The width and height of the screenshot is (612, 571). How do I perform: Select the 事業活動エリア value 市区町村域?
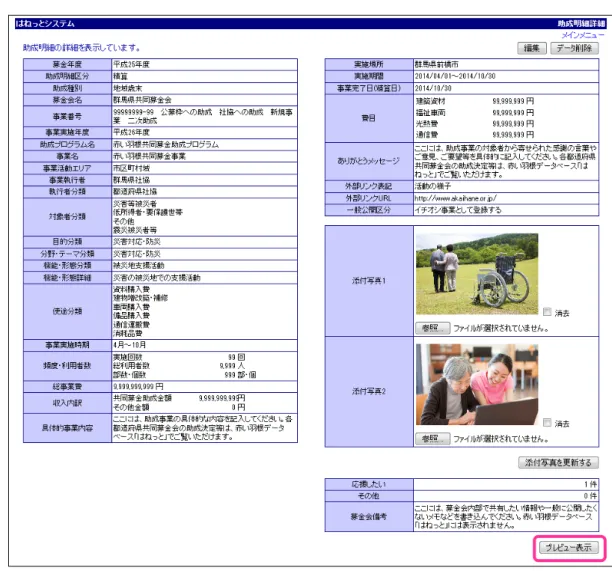point(131,168)
